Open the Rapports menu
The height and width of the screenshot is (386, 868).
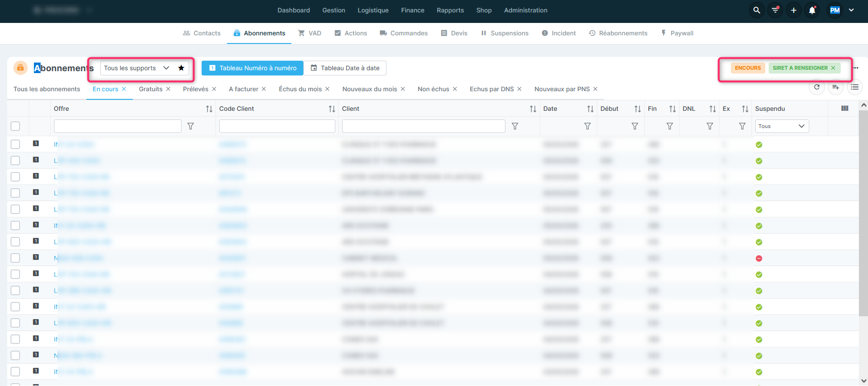(450, 10)
